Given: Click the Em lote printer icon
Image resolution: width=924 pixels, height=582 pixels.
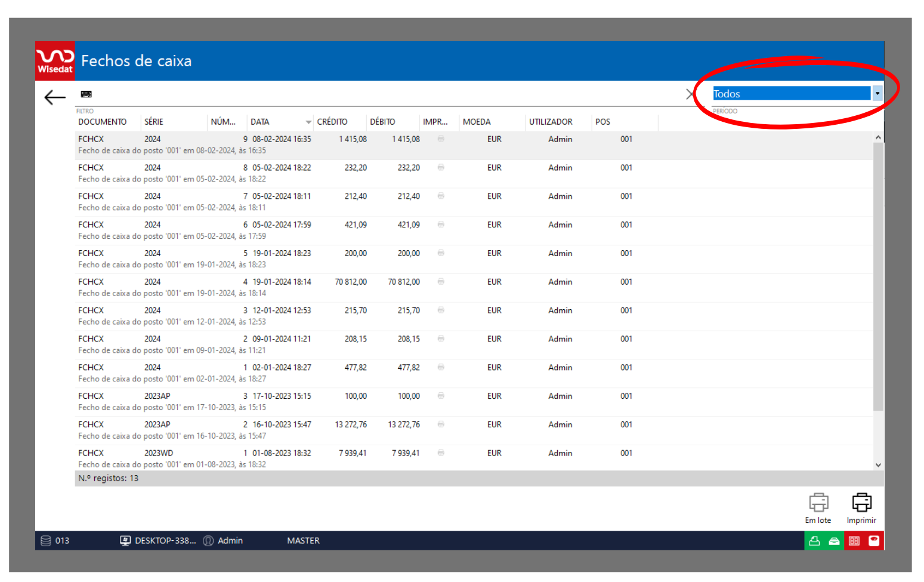Looking at the screenshot, I should [x=818, y=503].
